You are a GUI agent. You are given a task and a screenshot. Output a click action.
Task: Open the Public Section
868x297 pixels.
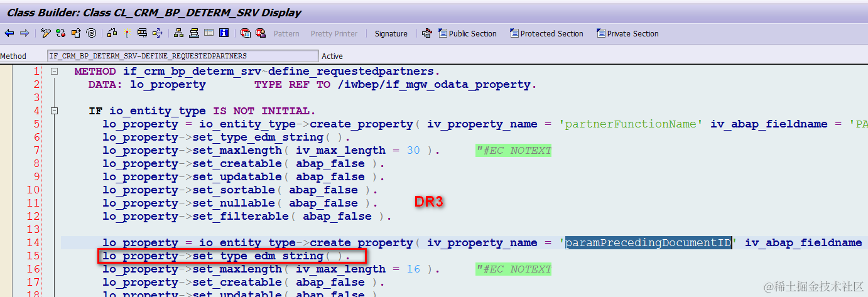(467, 34)
